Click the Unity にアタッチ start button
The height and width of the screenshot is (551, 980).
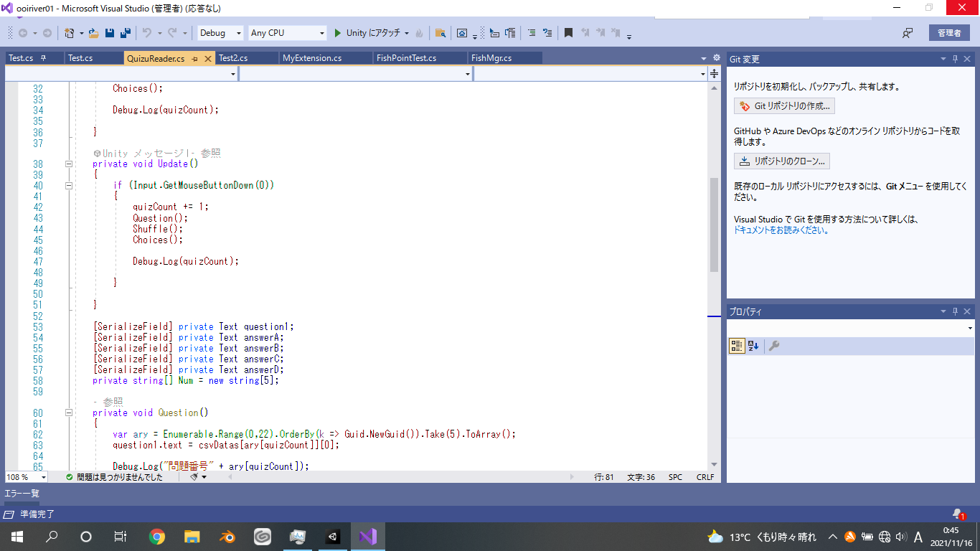pyautogui.click(x=367, y=33)
